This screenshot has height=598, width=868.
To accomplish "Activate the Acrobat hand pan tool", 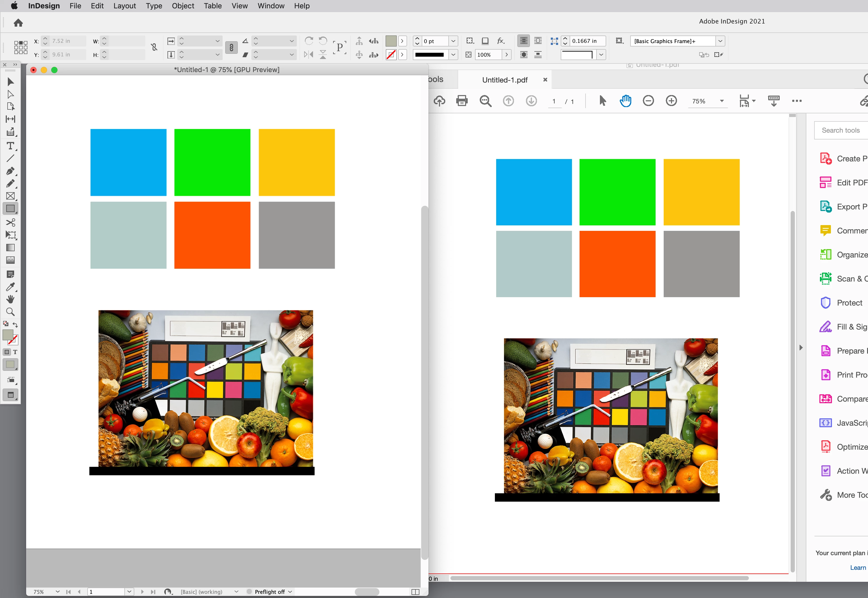I will click(625, 101).
